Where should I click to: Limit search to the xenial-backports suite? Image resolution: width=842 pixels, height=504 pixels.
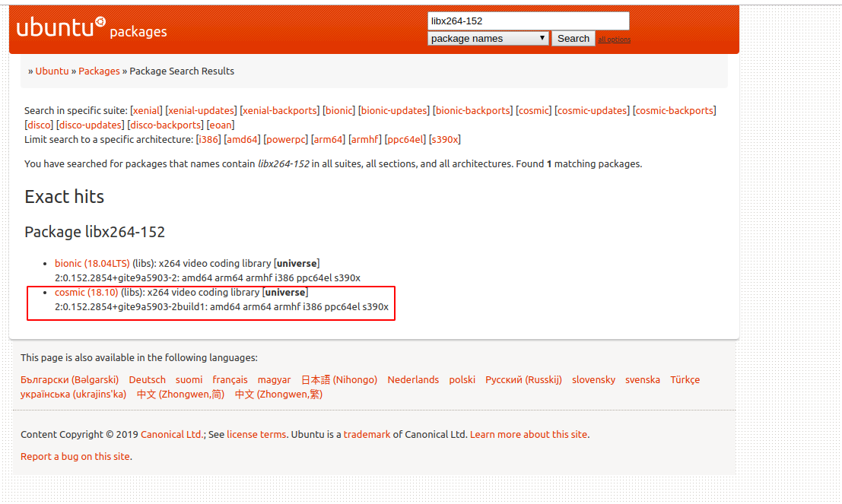tap(280, 110)
